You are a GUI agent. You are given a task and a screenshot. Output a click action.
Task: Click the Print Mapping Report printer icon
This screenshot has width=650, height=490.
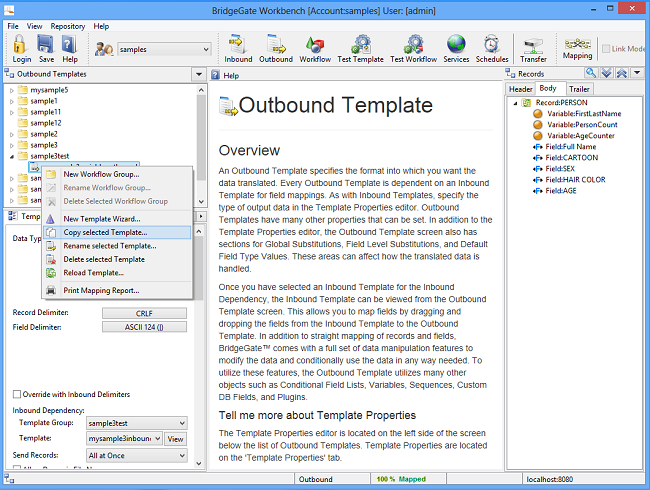[x=51, y=290]
